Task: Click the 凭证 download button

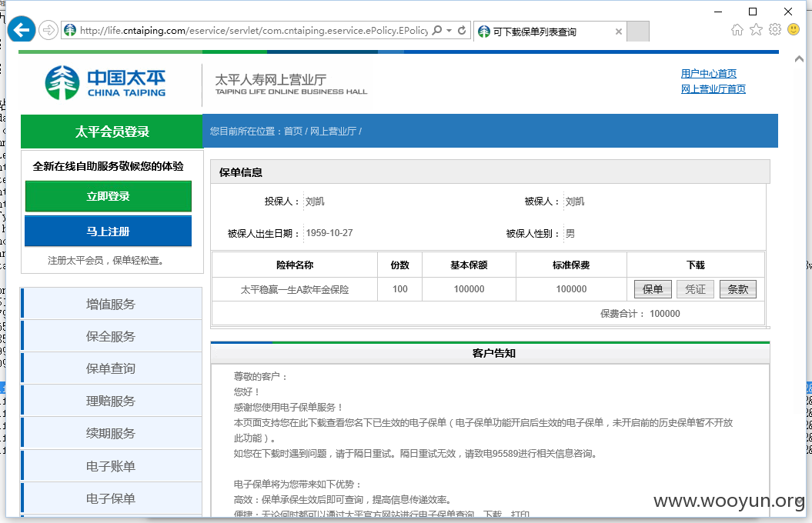Action: (696, 289)
